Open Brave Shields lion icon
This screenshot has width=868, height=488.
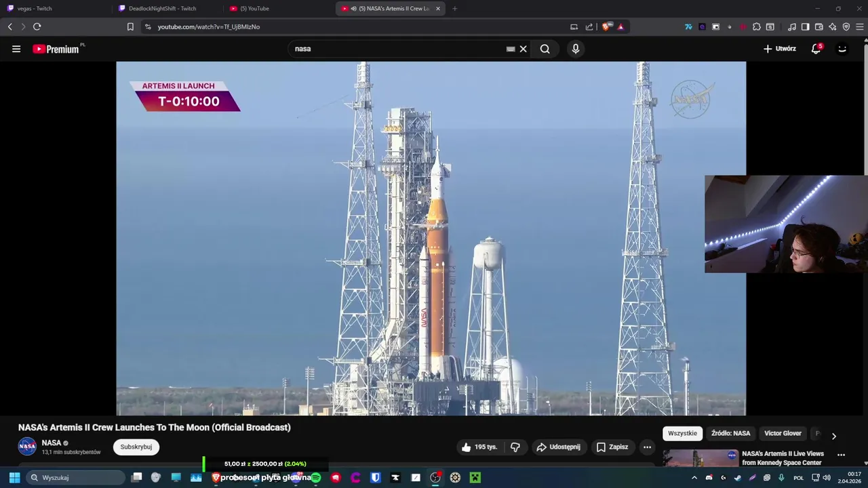606,27
